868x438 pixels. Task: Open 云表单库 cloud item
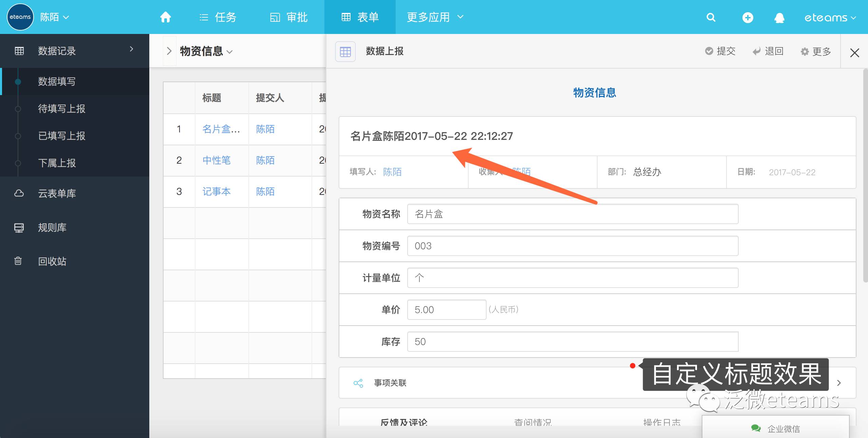[57, 193]
